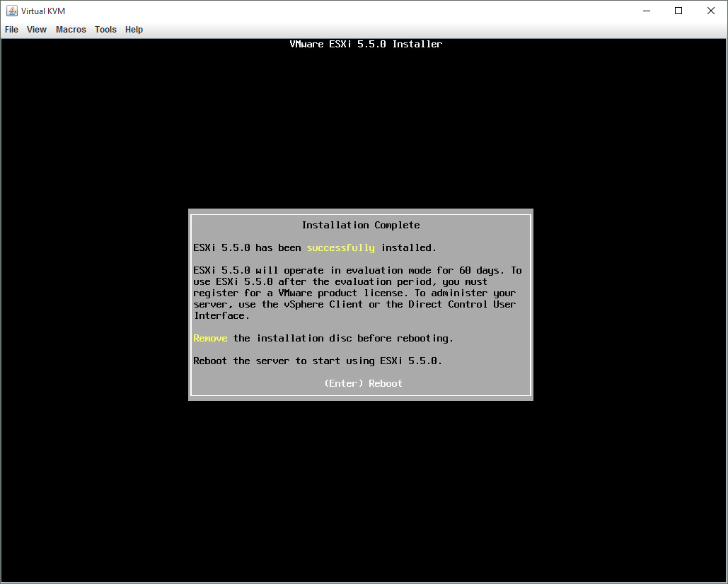Maximize the Virtual KVM window
This screenshot has height=584, width=728.
point(678,11)
